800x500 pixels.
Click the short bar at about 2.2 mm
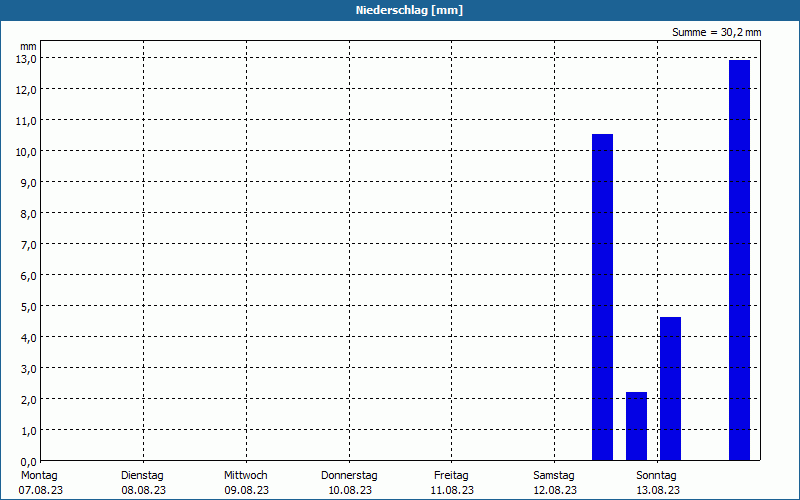[636, 426]
